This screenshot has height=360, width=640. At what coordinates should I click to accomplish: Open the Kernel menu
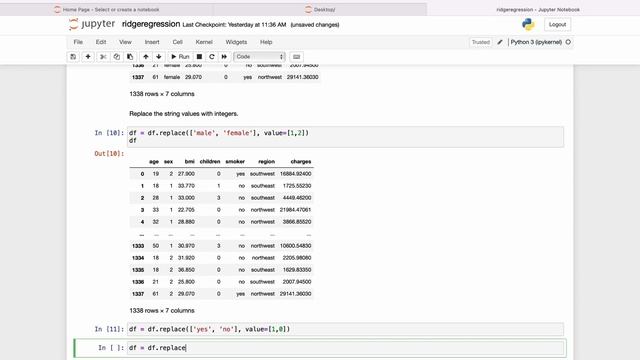204,42
